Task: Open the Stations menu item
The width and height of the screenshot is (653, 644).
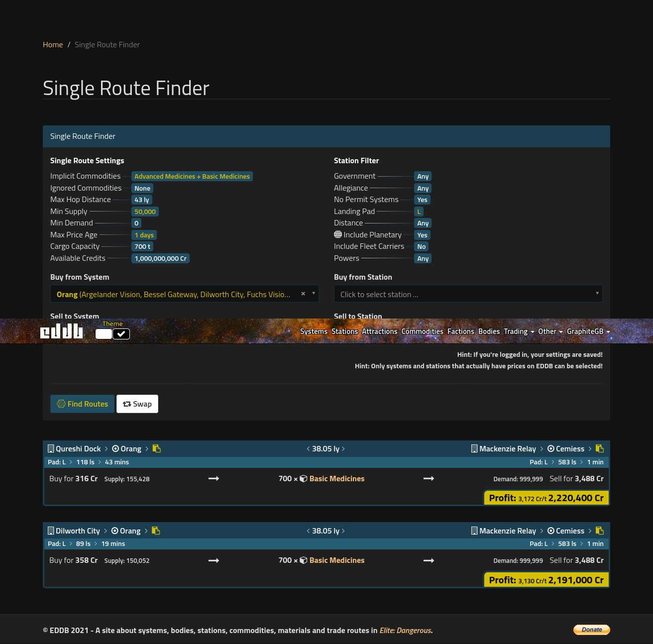Action: click(x=345, y=331)
